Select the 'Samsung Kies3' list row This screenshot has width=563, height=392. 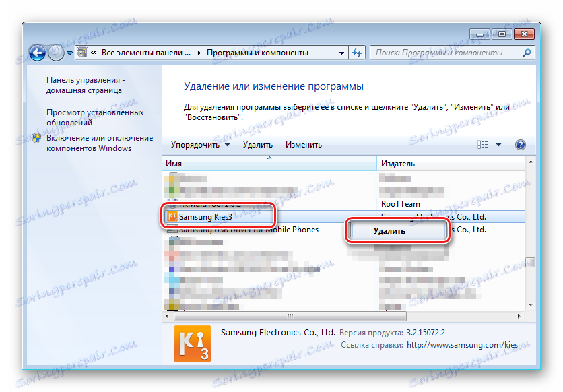pyautogui.click(x=343, y=216)
